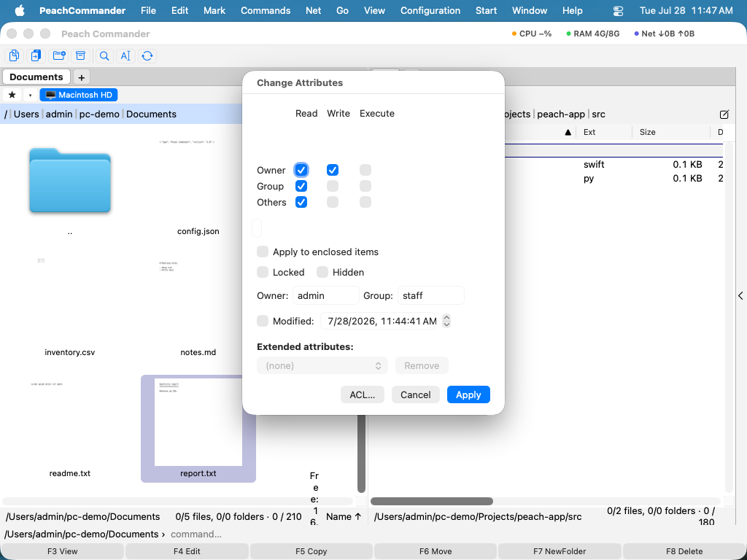The image size is (747, 560).
Task: Click 'peach-app' breadcrumb in right panel
Action: (561, 114)
